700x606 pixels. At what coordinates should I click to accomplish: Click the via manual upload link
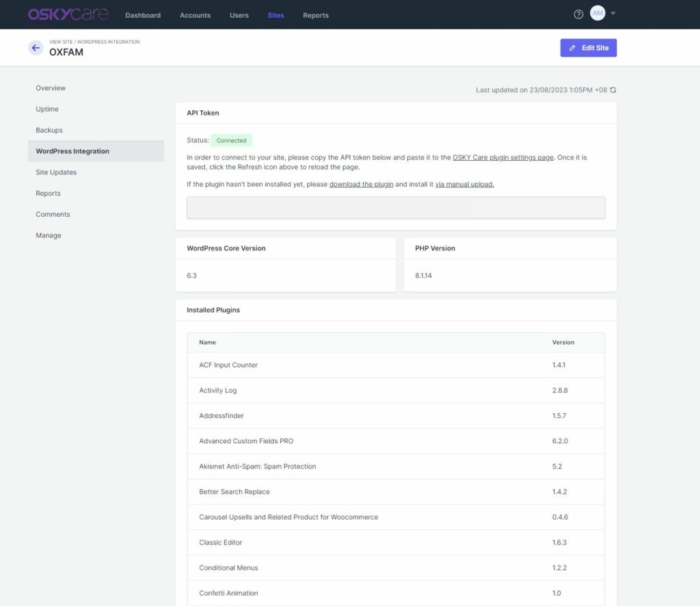pos(464,184)
